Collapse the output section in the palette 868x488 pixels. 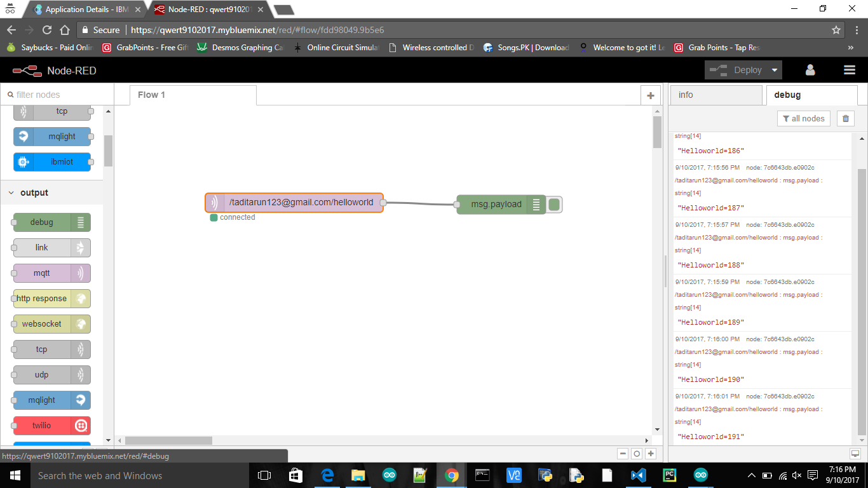(x=11, y=193)
